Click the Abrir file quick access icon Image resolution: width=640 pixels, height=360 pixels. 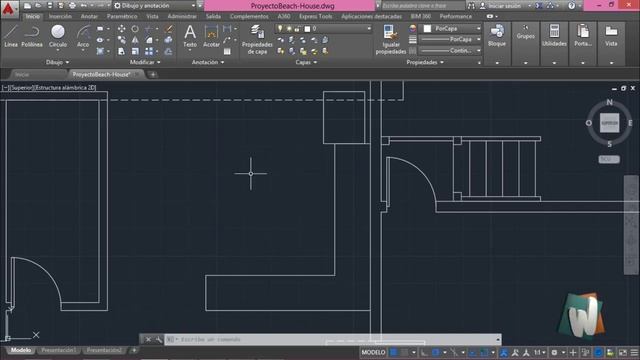coord(38,6)
